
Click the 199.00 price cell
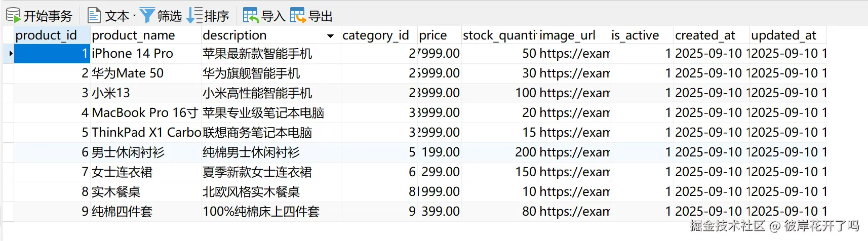click(440, 152)
